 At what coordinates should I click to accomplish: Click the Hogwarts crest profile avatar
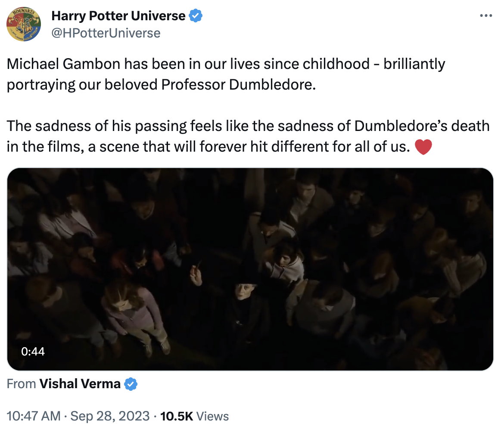pyautogui.click(x=24, y=24)
